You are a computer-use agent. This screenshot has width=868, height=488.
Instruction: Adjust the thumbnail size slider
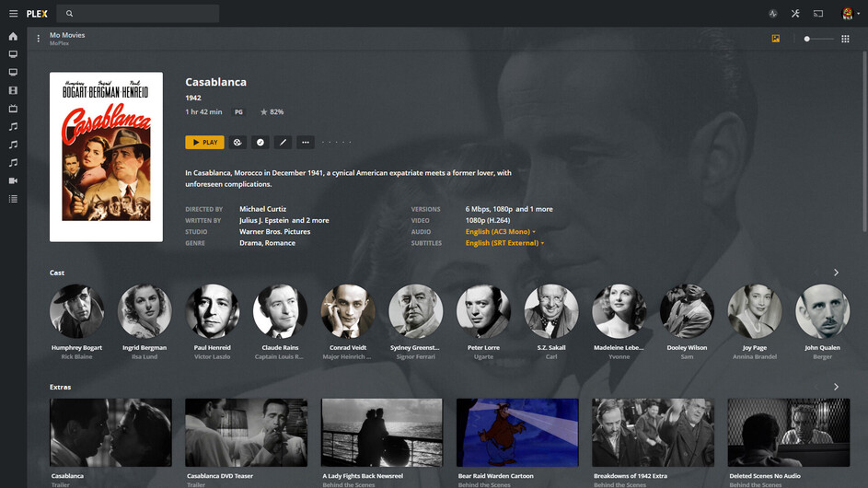tap(818, 39)
